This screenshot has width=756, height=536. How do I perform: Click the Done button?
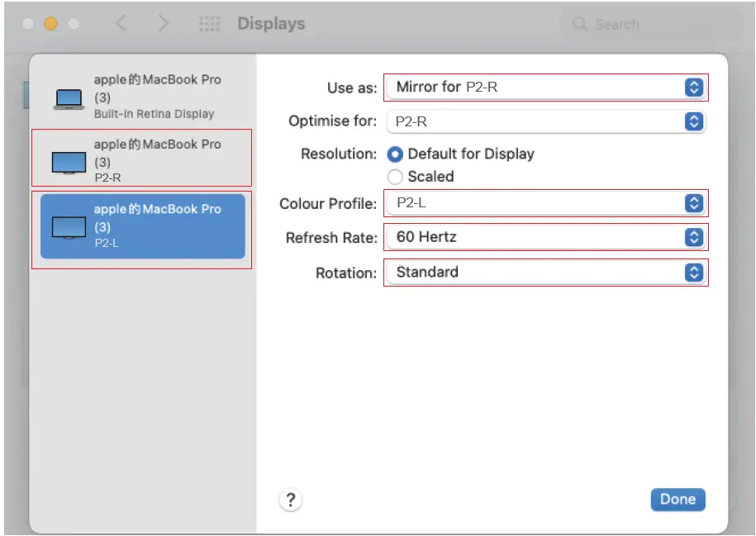tap(678, 499)
